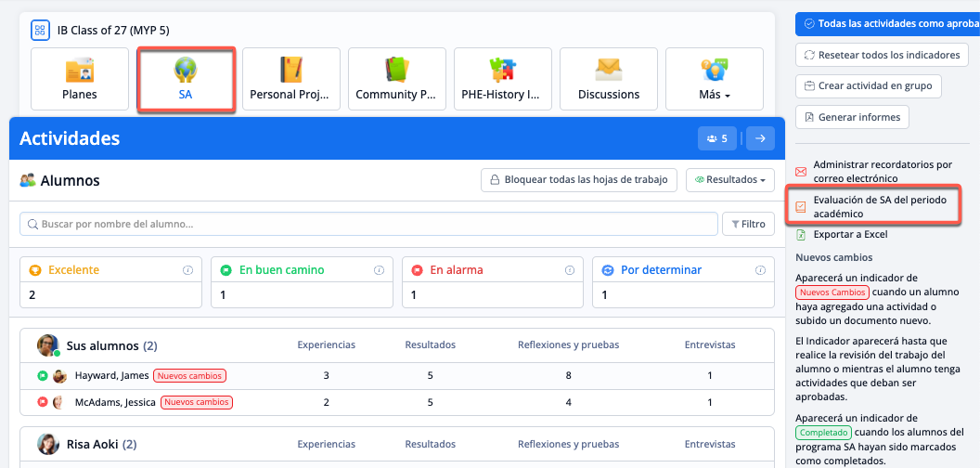The width and height of the screenshot is (980, 468).
Task: Click James Hayward's avatar photo
Action: tap(59, 376)
